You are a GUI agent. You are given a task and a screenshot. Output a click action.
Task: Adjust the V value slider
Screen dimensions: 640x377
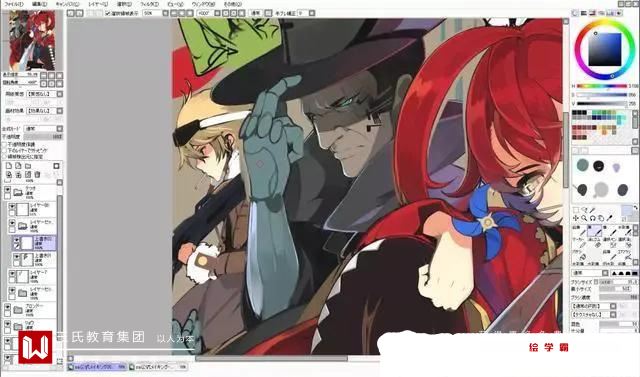(602, 104)
